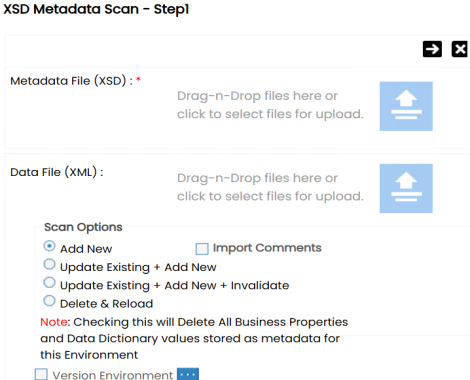Choose Update Existing + Add New radio option
This screenshot has width=470, height=380.
click(49, 264)
